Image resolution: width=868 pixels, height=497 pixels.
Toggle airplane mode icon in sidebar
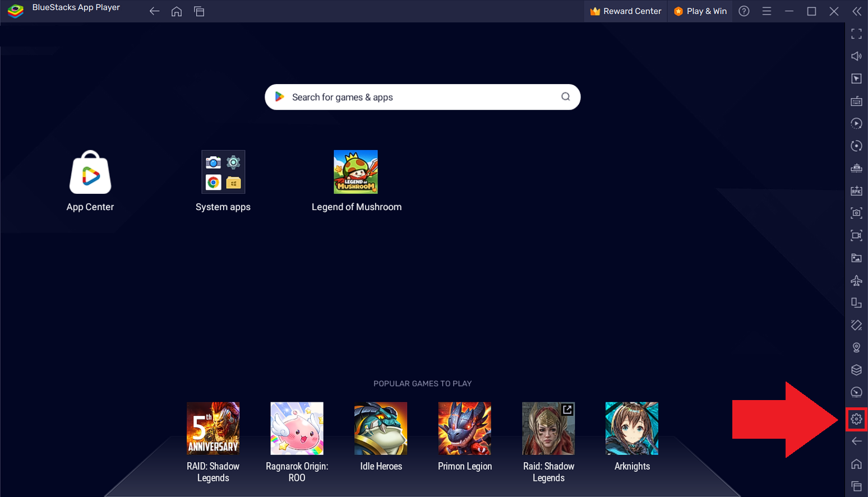point(856,280)
